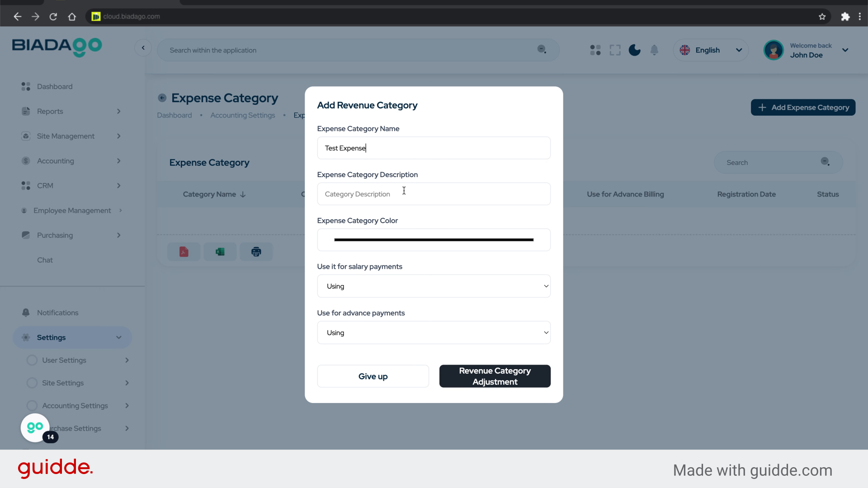Select Accounting Settings radio circle
This screenshot has height=488, width=868.
point(32,406)
